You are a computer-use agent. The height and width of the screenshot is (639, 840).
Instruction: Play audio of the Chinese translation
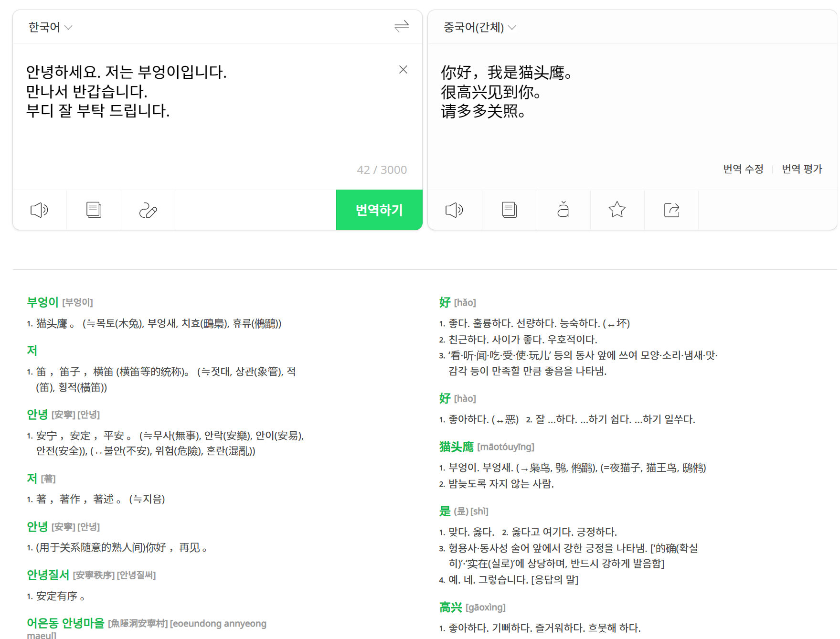coord(455,210)
